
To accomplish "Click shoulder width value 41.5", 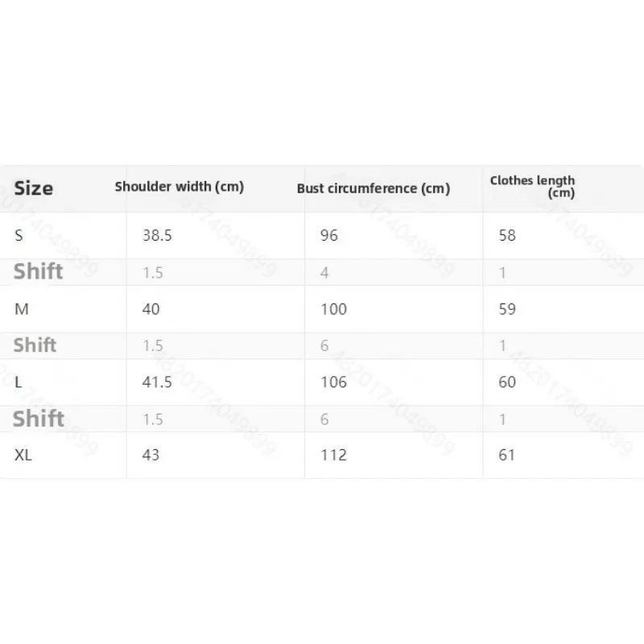I will click(157, 382).
